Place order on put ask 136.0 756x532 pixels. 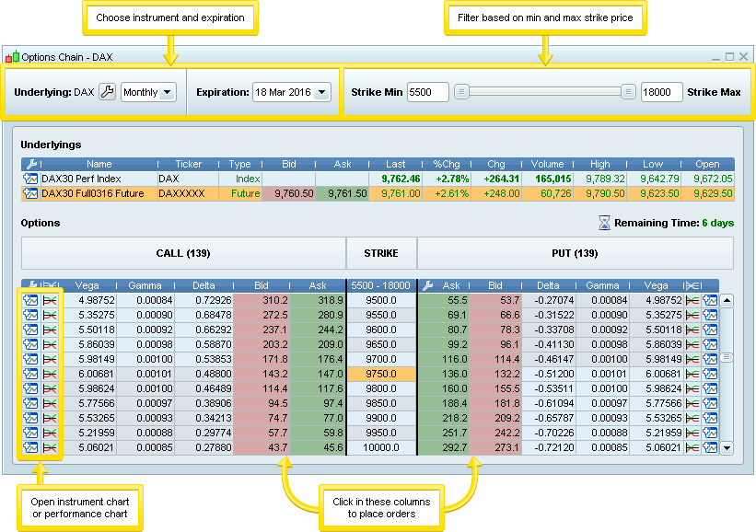tap(444, 374)
